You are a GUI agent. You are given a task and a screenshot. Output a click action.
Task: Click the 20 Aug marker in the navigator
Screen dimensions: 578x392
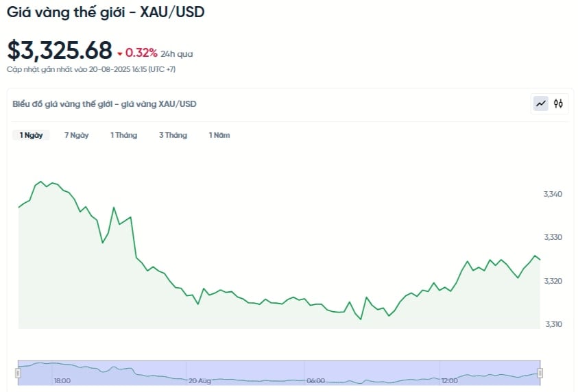[200, 380]
